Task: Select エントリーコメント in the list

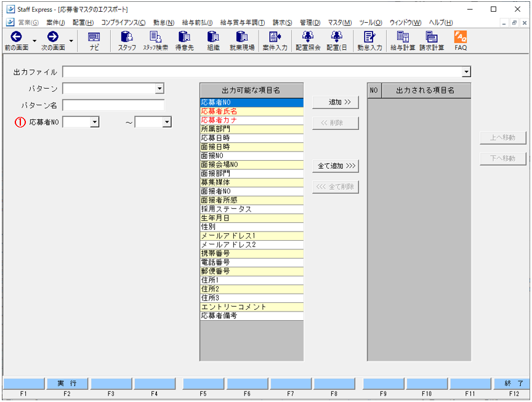Action: [x=252, y=307]
